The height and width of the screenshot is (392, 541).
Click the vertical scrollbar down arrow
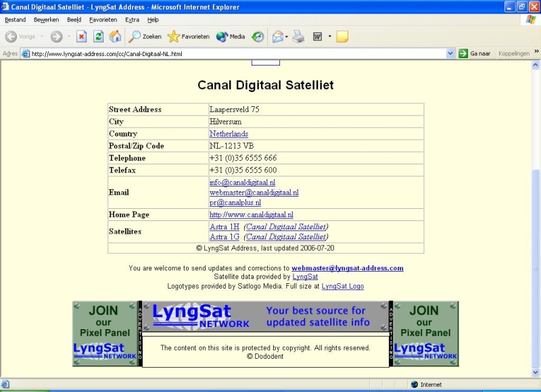click(x=536, y=372)
